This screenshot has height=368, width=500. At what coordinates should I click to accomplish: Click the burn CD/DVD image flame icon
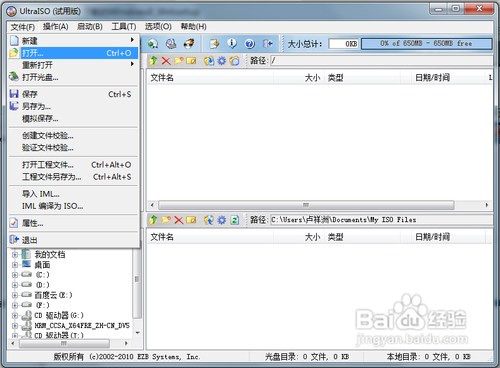point(189,44)
